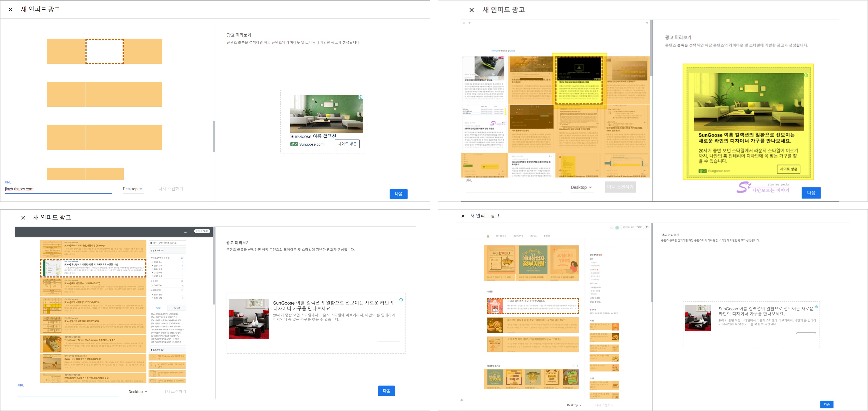Switch to the 최근 댓글 tab in the blog sidebar
The height and width of the screenshot is (411, 868).
(x=176, y=308)
